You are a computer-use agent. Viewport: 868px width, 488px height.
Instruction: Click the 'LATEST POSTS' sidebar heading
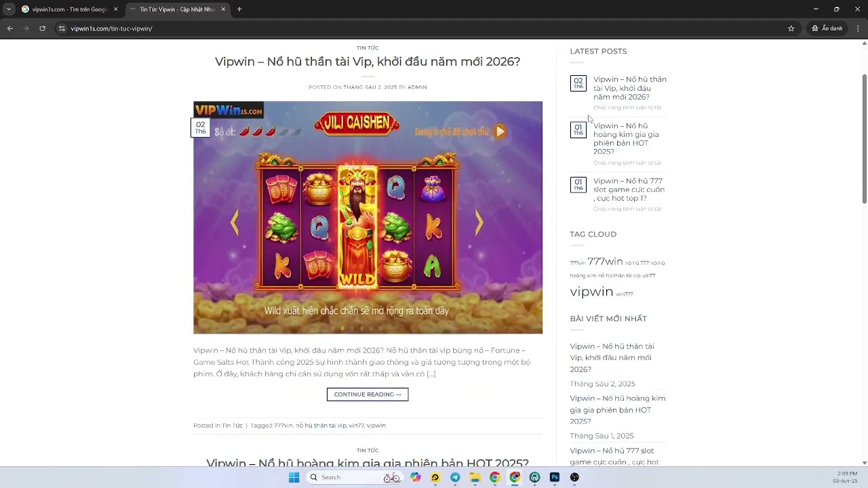click(x=598, y=52)
